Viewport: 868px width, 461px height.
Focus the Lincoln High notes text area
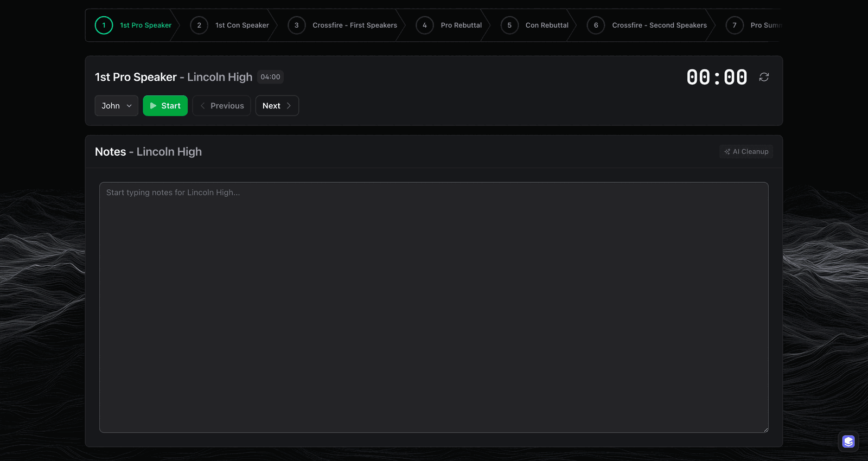pos(434,308)
